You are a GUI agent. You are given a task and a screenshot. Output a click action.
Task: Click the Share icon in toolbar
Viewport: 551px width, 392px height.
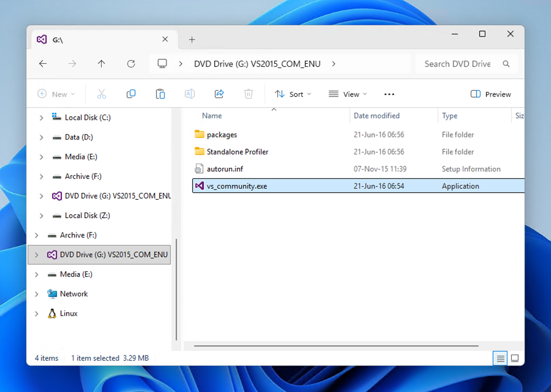pos(219,94)
